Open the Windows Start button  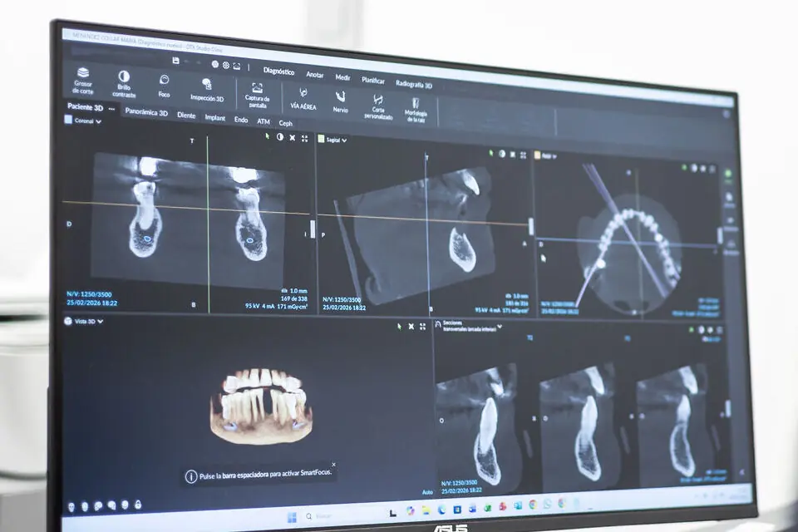292,518
